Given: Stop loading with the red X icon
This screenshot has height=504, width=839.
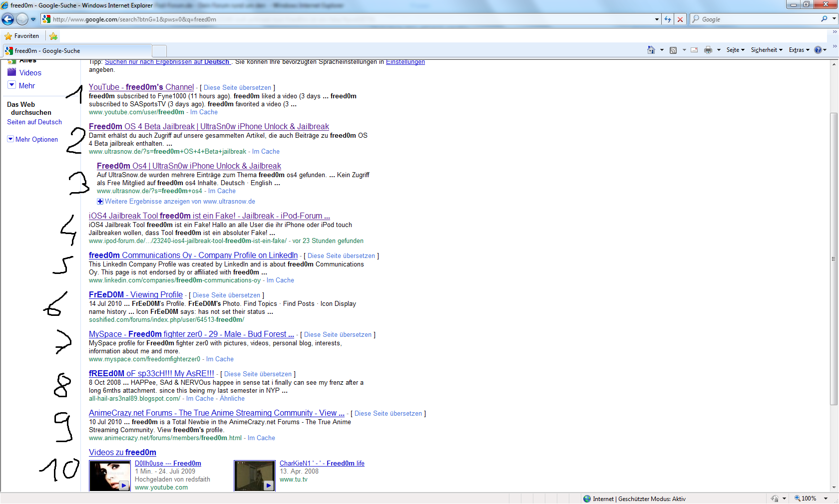Looking at the screenshot, I should click(x=680, y=19).
